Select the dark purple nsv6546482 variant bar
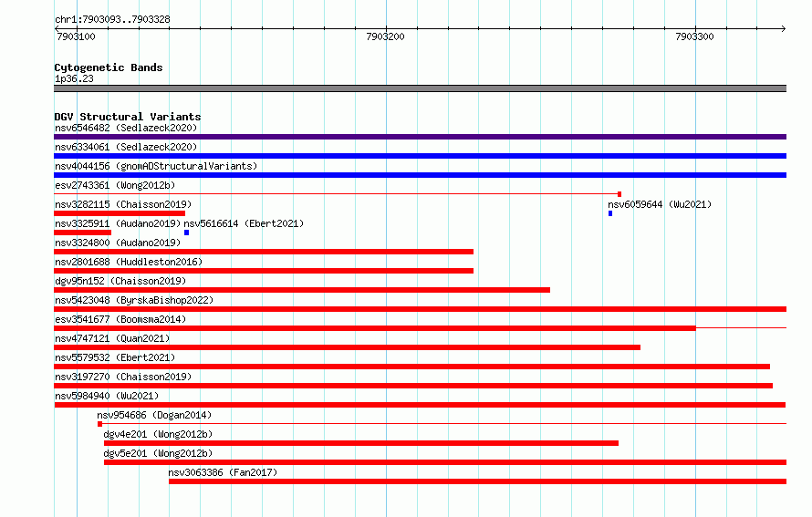812x517 pixels. (420, 137)
